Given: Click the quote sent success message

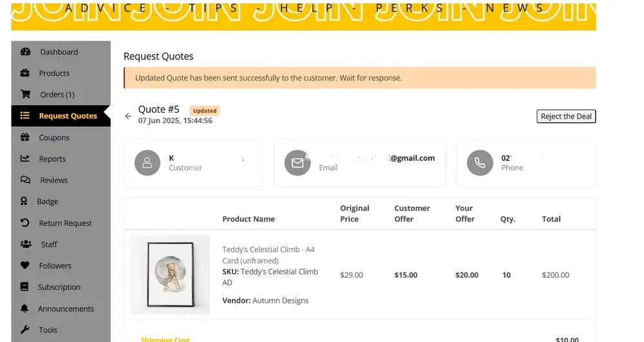Looking at the screenshot, I should [x=360, y=78].
